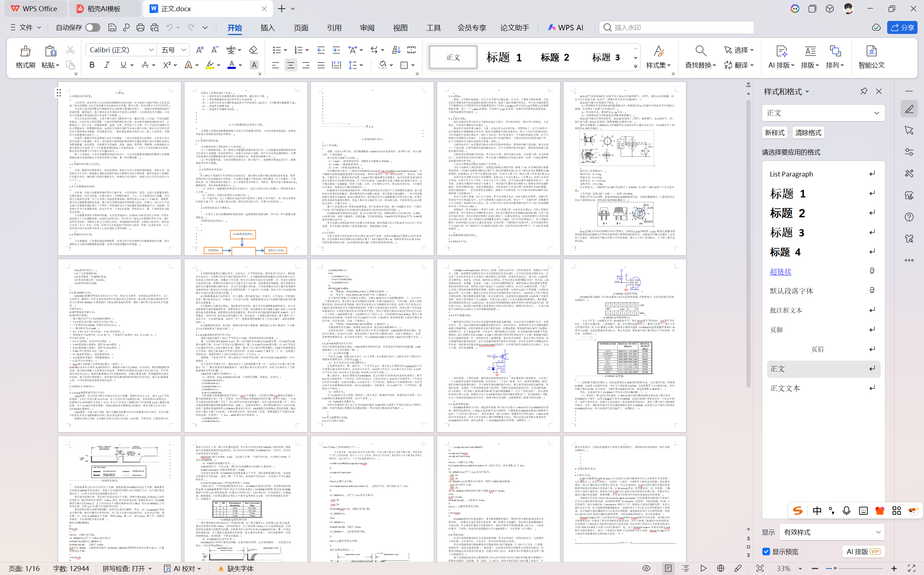This screenshot has height=575, width=924.
Task: Click the print icon in quick toolbar
Action: pyautogui.click(x=140, y=27)
